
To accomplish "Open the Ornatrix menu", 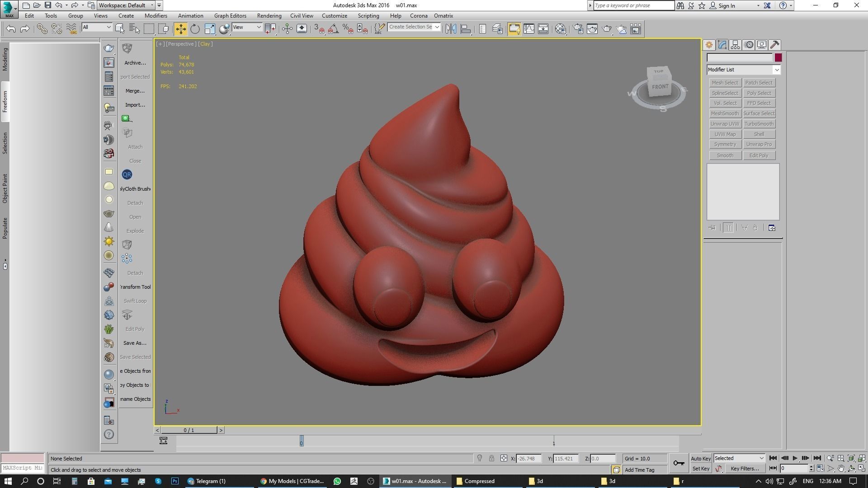I will (x=443, y=16).
